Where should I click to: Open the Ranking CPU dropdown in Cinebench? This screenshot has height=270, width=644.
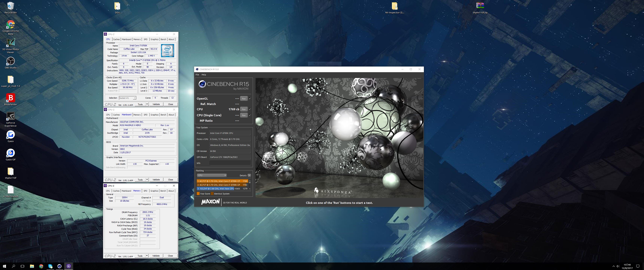[x=212, y=175]
